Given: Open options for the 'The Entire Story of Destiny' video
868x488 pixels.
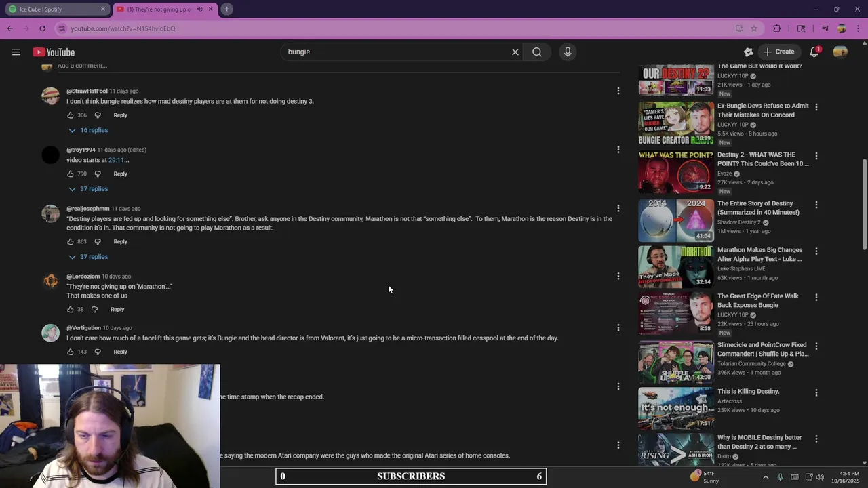Looking at the screenshot, I should point(816,205).
